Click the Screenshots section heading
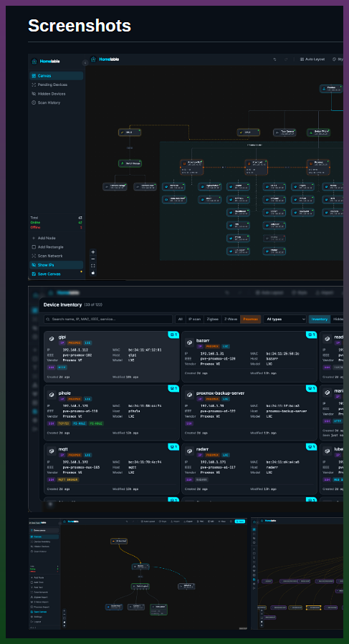The image size is (349, 644). click(80, 26)
